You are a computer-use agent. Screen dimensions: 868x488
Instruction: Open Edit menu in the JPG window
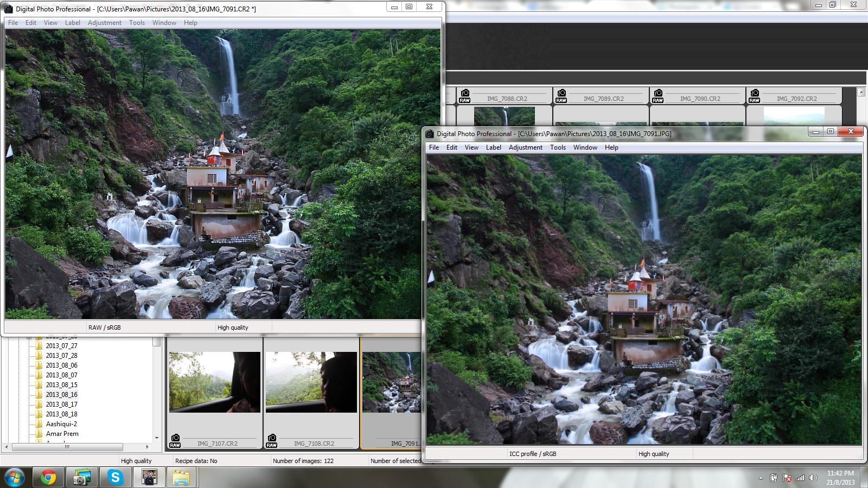click(452, 147)
